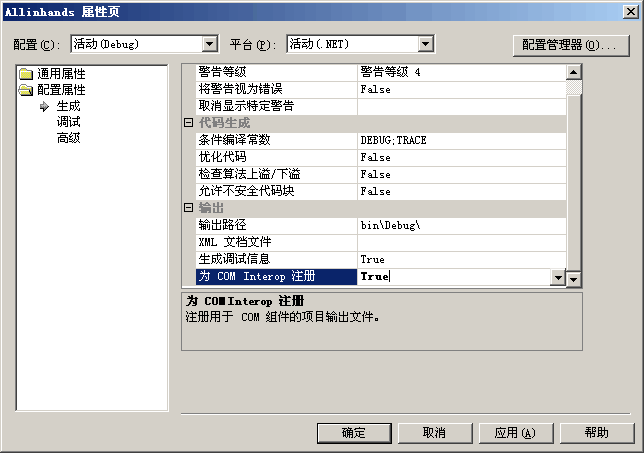Image resolution: width=644 pixels, height=453 pixels.
Task: Click the False value of 将警告视为错误
Action: 462,89
